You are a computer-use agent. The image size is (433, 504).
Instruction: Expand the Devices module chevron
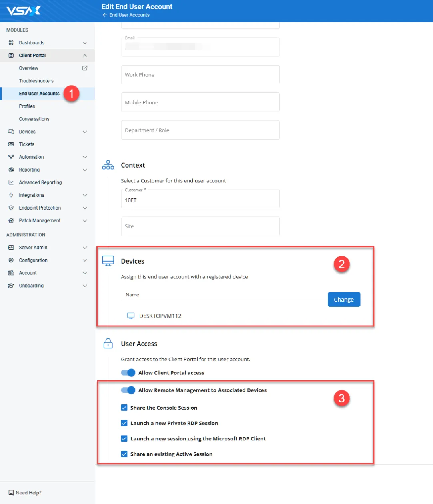tap(85, 132)
